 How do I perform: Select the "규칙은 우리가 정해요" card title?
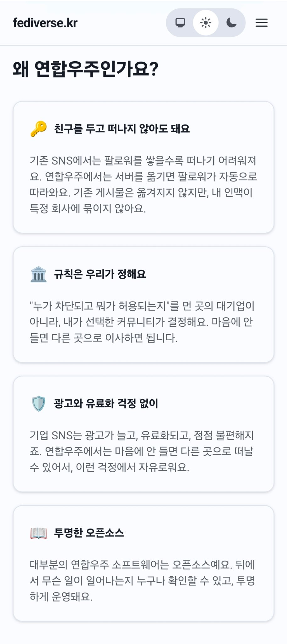[100, 274]
